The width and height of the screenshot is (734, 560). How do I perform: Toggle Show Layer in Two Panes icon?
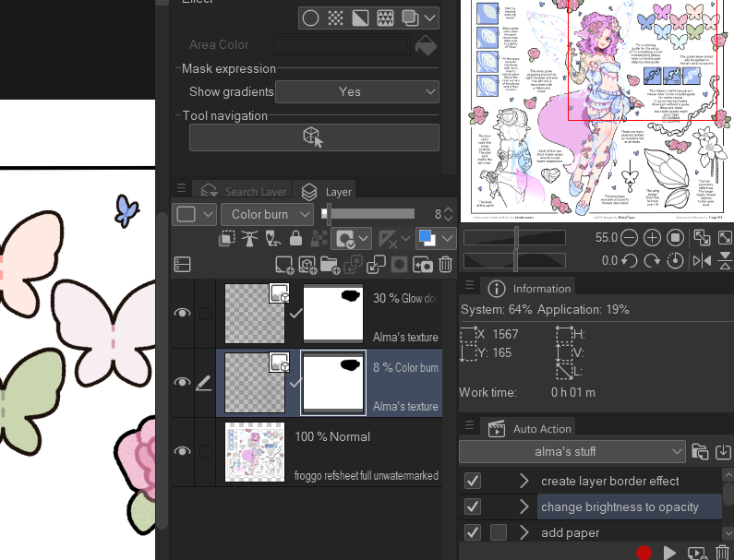[x=182, y=265]
